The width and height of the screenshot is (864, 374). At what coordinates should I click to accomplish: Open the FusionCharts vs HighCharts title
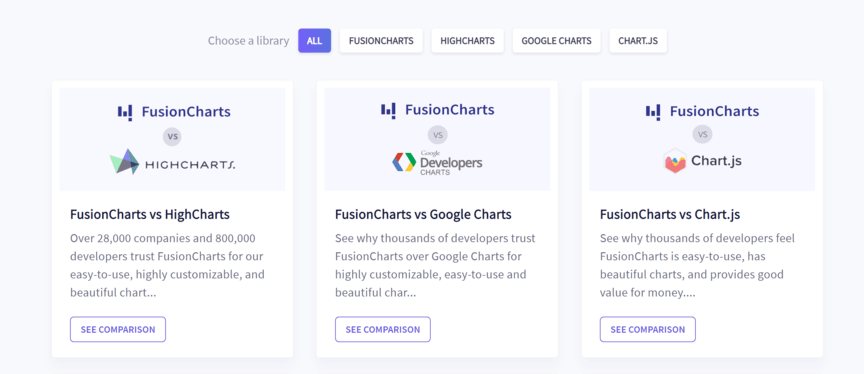[150, 214]
